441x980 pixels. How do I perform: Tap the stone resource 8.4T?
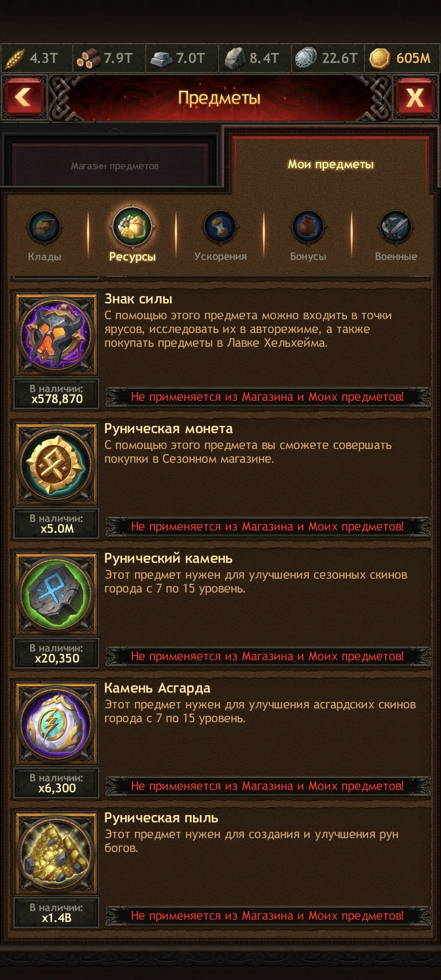255,58
